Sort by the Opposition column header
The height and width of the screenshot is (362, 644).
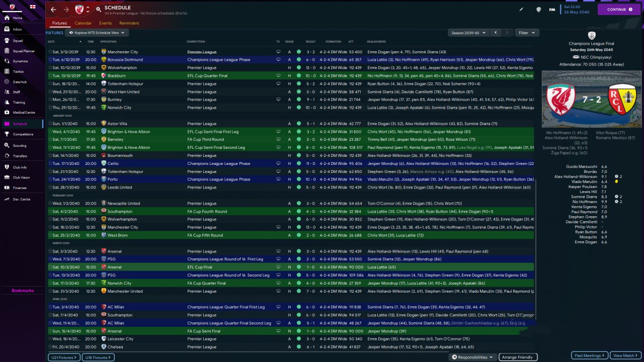point(108,41)
